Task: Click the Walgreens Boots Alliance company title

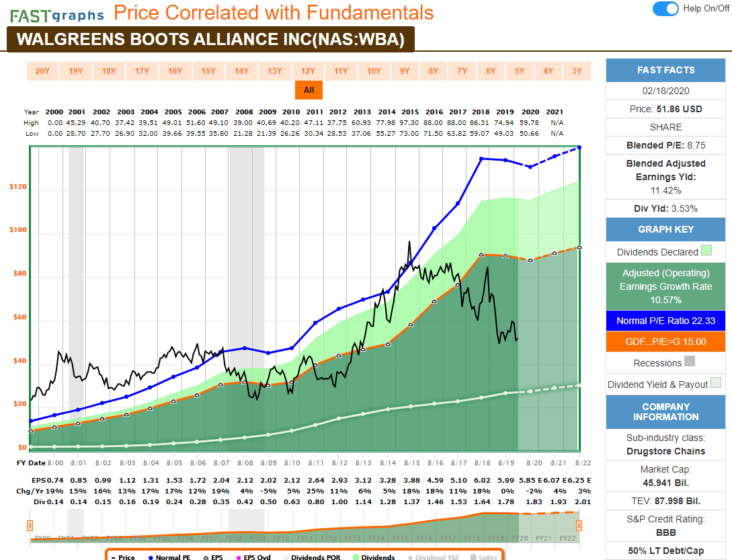Action: point(210,39)
